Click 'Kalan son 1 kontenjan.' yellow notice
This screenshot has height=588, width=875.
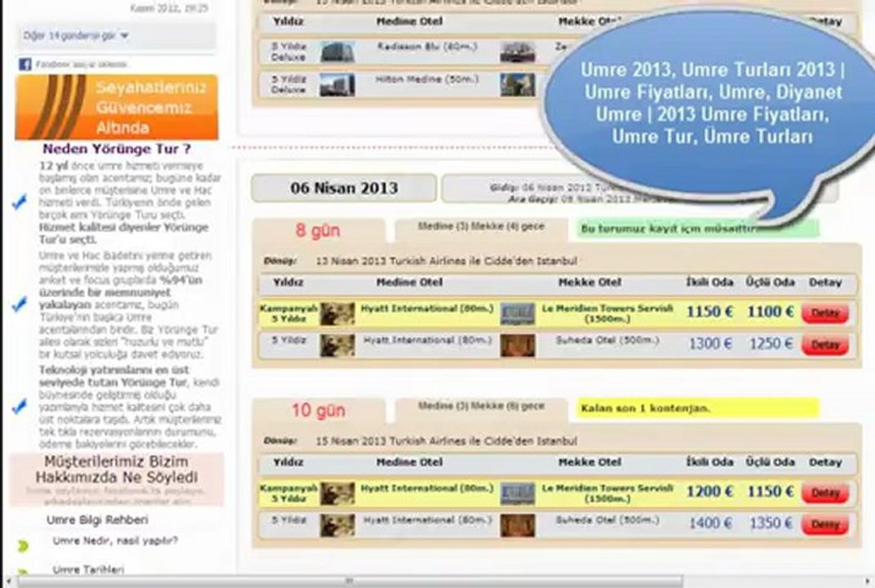click(698, 408)
